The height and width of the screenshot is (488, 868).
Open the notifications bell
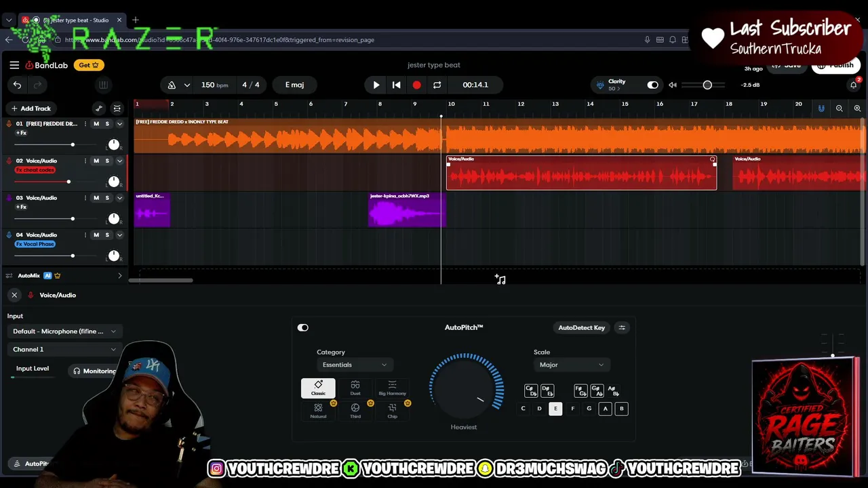[x=854, y=85]
